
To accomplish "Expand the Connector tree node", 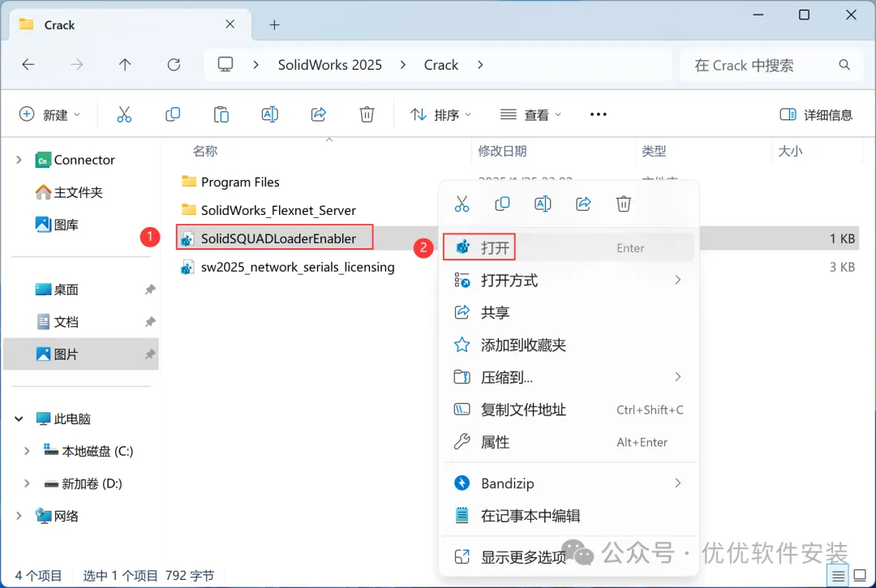I will (19, 161).
